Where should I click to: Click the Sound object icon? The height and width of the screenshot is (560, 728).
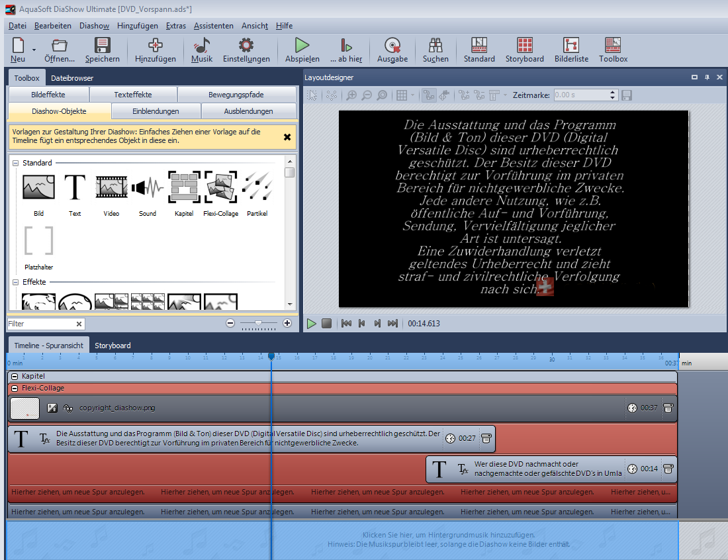[x=148, y=187]
